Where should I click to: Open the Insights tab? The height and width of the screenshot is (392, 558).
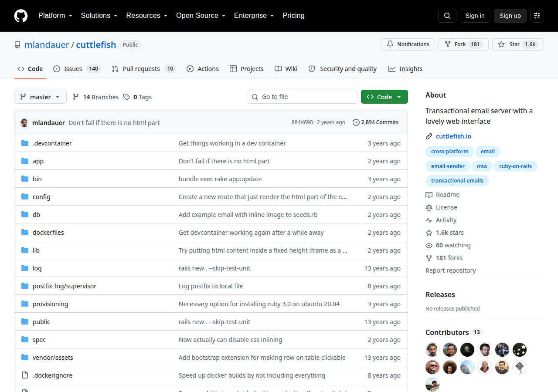pos(405,69)
